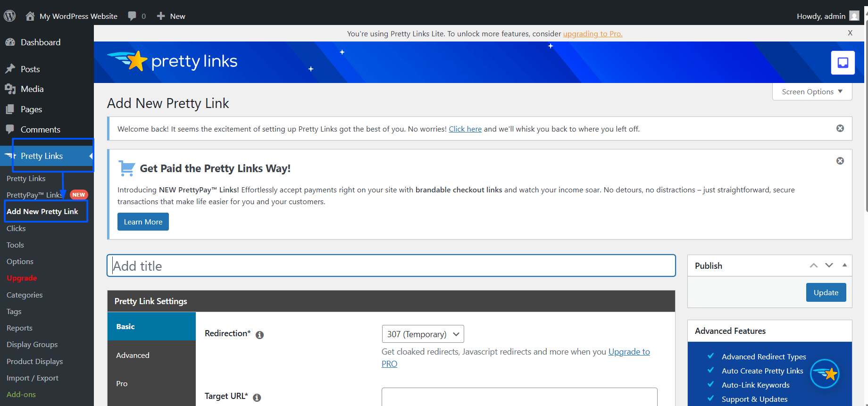Screen dimensions: 868x406
Task: Open the Pretty Links submenu item
Action: pyautogui.click(x=26, y=178)
